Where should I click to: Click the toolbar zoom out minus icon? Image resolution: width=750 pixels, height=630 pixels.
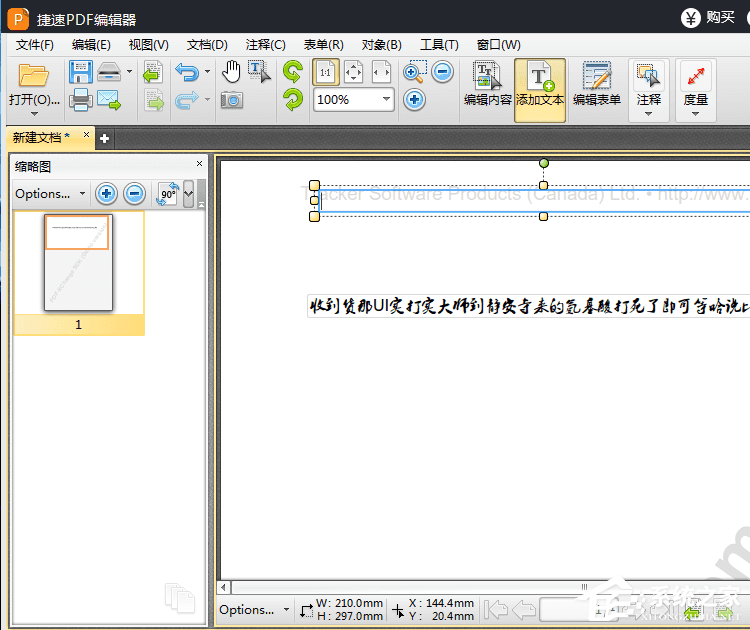click(442, 72)
